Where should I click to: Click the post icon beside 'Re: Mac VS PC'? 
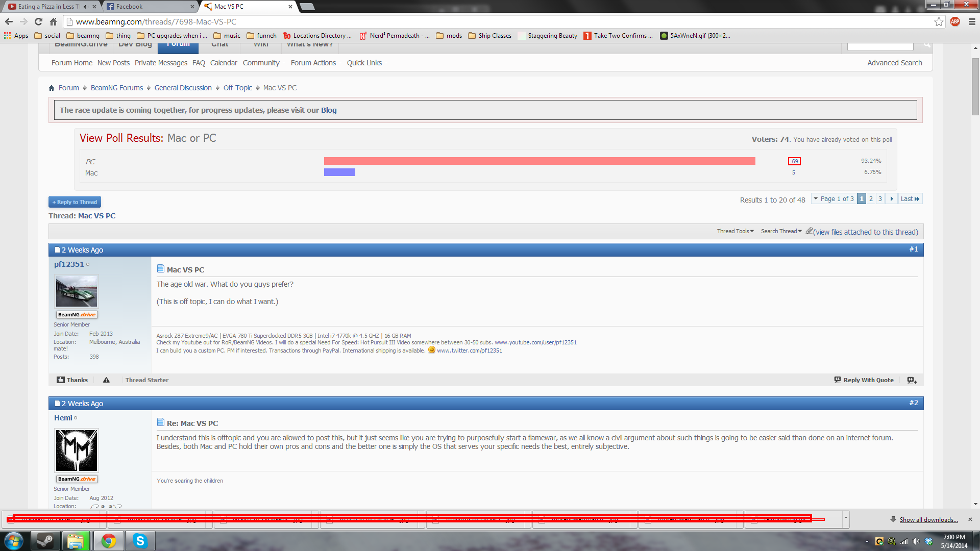(160, 422)
